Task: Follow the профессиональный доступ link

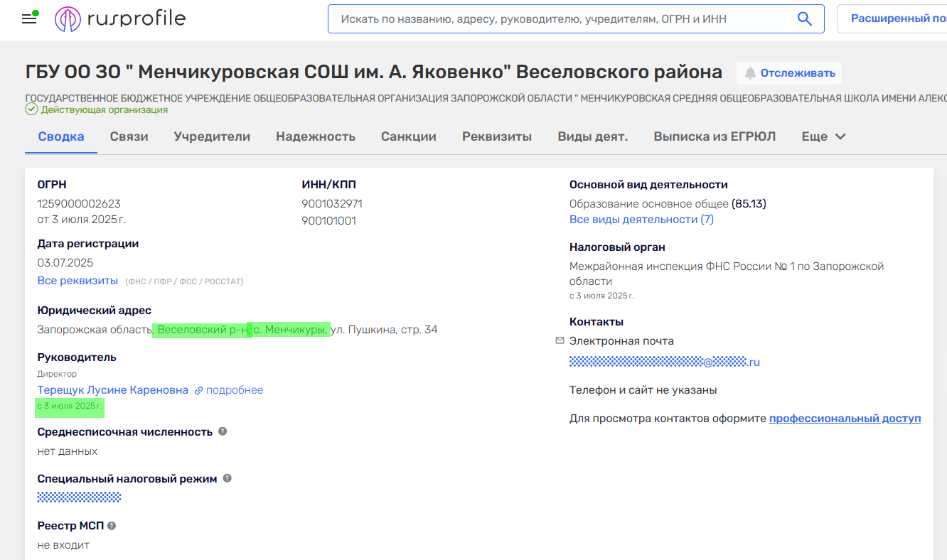Action: coord(845,419)
